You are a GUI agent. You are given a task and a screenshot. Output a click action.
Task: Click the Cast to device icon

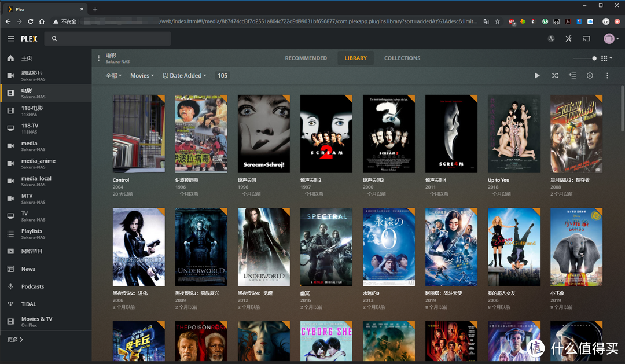(586, 39)
